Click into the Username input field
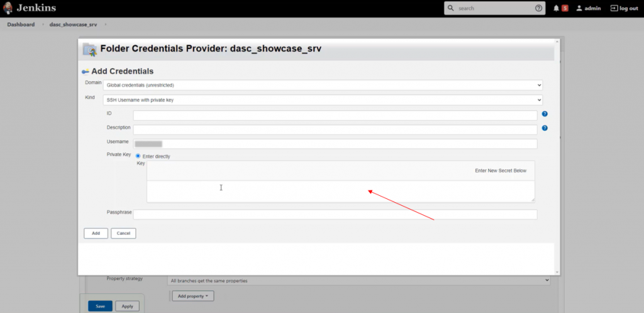Viewport: 644px width, 313px height. tap(335, 144)
